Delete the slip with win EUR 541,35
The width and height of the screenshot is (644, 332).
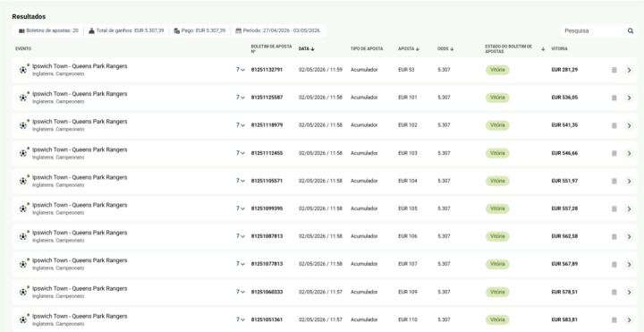(x=614, y=126)
